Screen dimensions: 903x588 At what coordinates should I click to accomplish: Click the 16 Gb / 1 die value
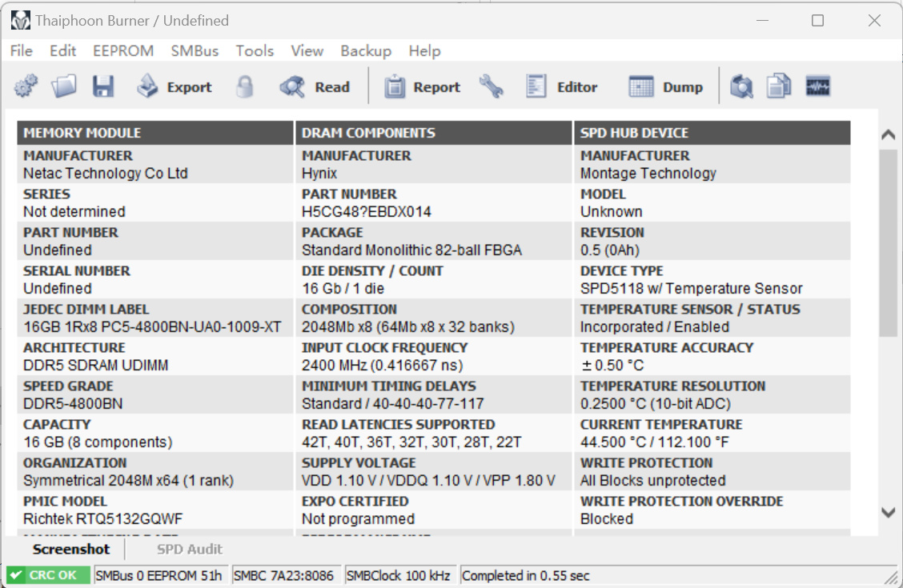(x=343, y=288)
